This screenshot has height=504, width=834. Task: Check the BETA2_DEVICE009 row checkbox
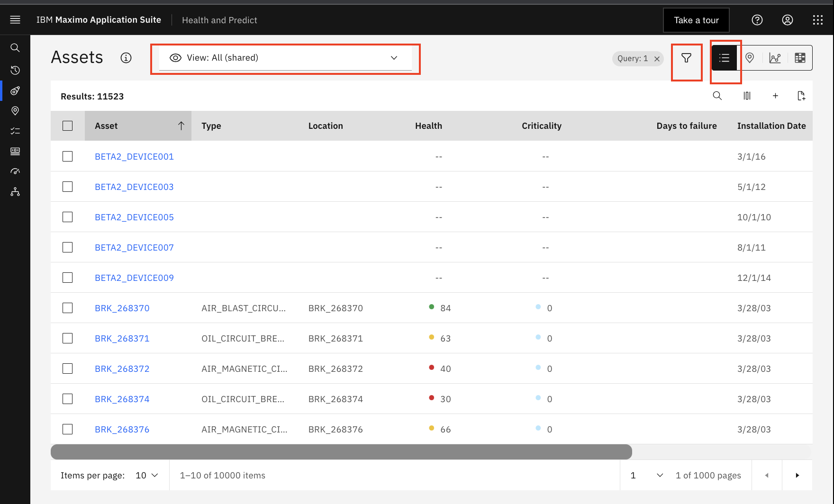pos(68,278)
